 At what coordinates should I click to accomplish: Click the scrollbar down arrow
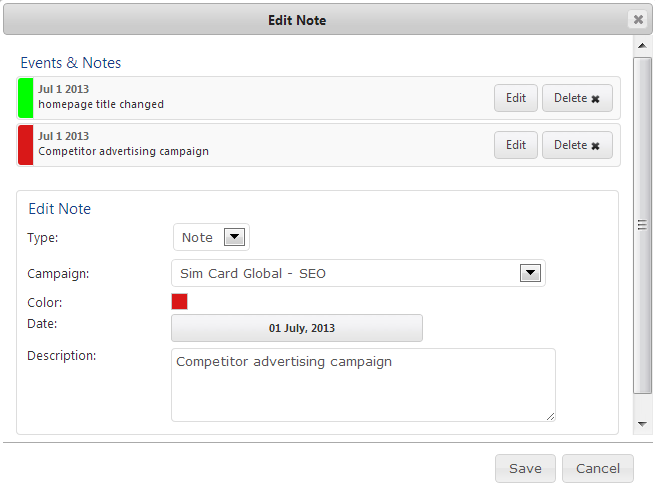[x=643, y=425]
